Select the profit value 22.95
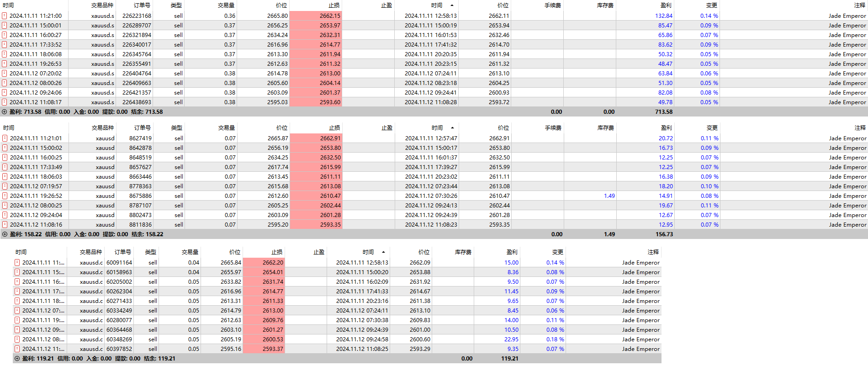Viewport: 868px width, 366px height. point(512,339)
